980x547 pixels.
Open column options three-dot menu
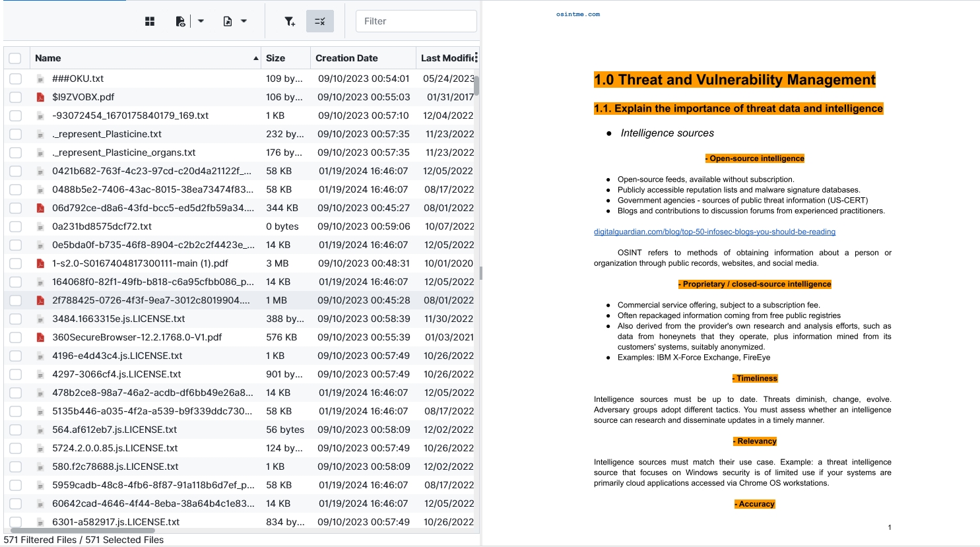pyautogui.click(x=476, y=57)
